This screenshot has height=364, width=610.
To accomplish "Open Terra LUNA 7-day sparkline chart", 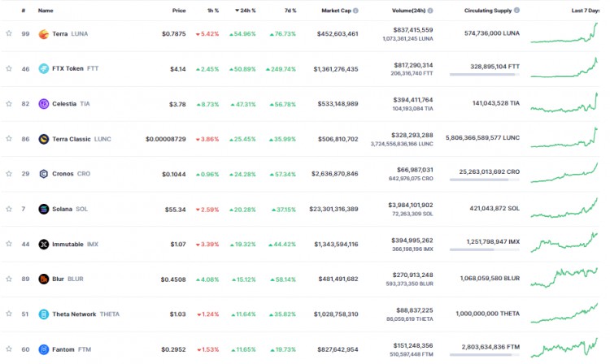I will click(x=564, y=32).
